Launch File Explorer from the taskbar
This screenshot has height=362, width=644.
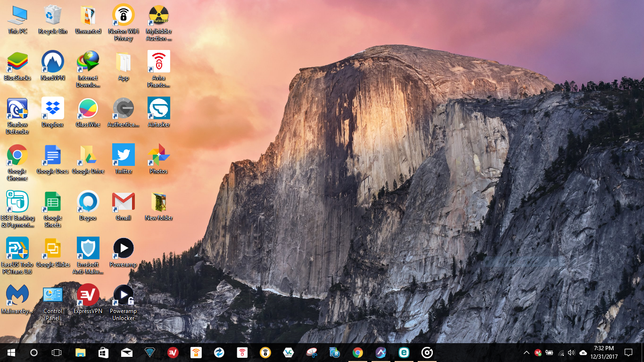point(81,353)
